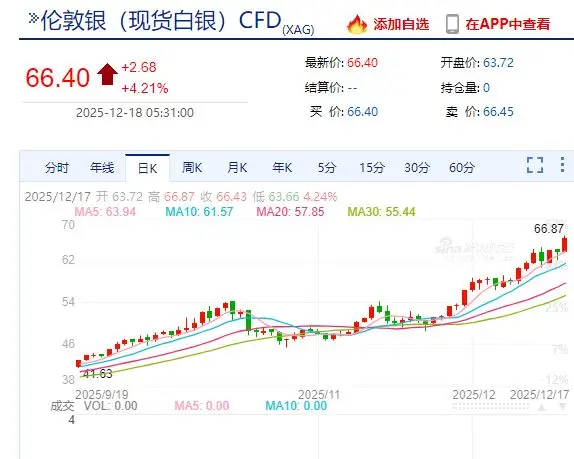Click the 持仓量 0 value
This screenshot has width=574, height=459.
[x=486, y=87]
